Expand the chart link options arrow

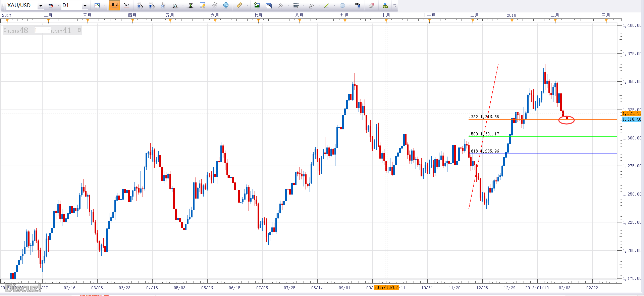click(x=58, y=5)
